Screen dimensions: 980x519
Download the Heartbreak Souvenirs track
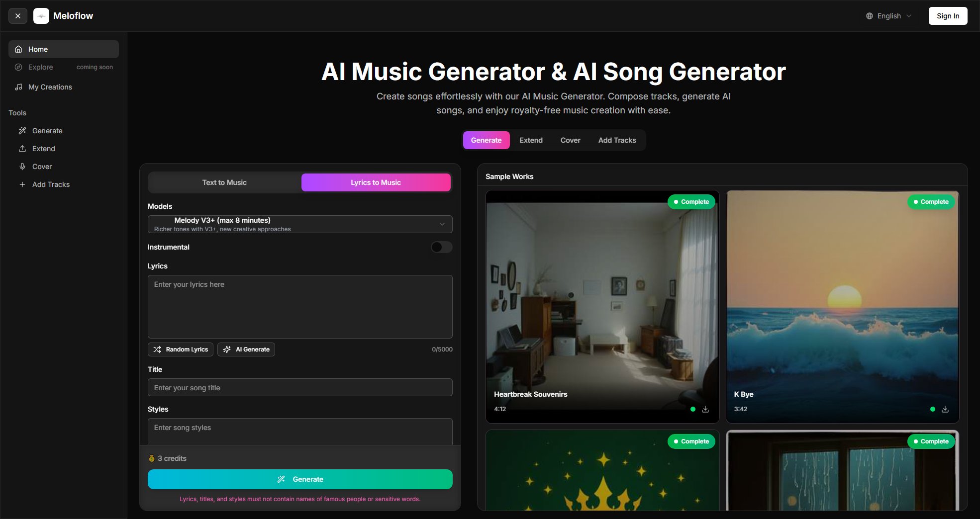705,409
